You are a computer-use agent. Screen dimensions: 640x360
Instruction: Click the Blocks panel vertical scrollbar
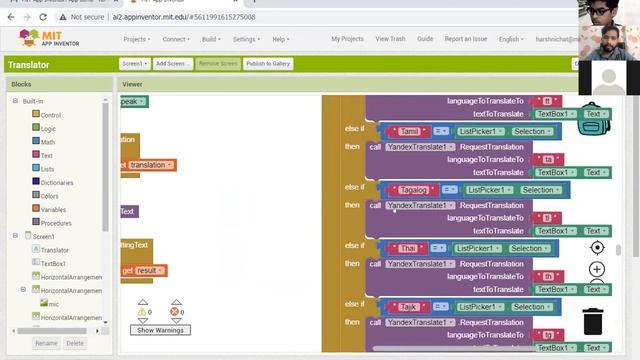click(106, 167)
